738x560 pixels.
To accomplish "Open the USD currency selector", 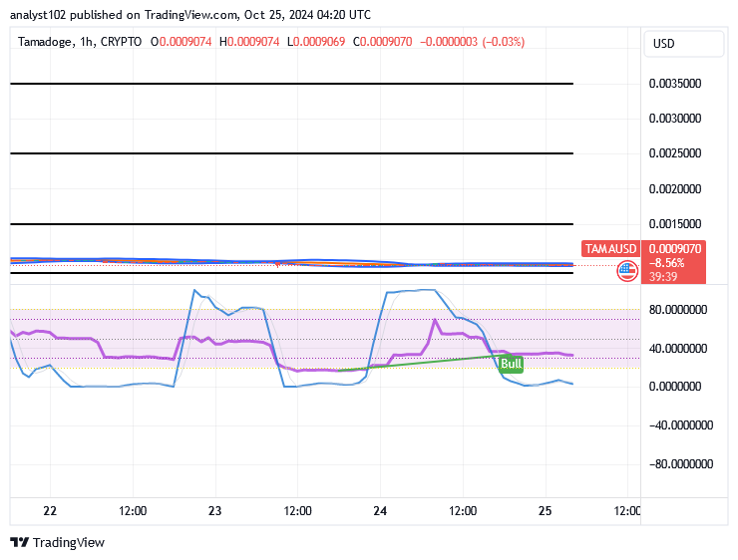I will point(683,44).
